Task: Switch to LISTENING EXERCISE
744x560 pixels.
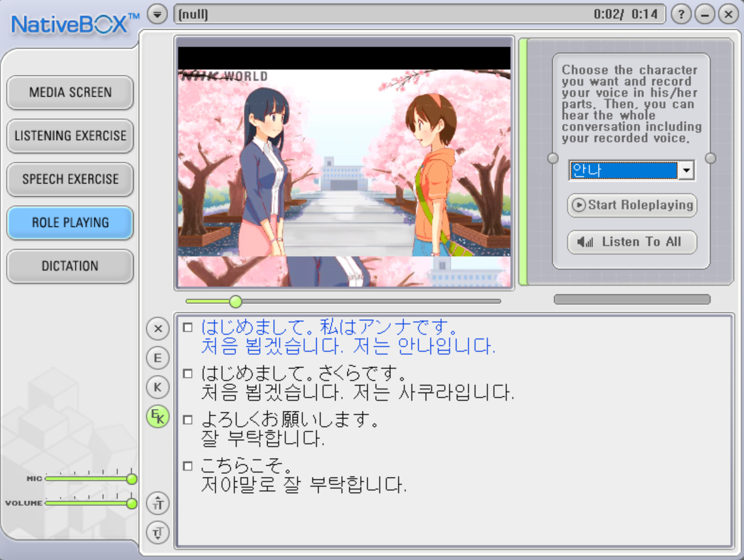Action: click(x=70, y=136)
